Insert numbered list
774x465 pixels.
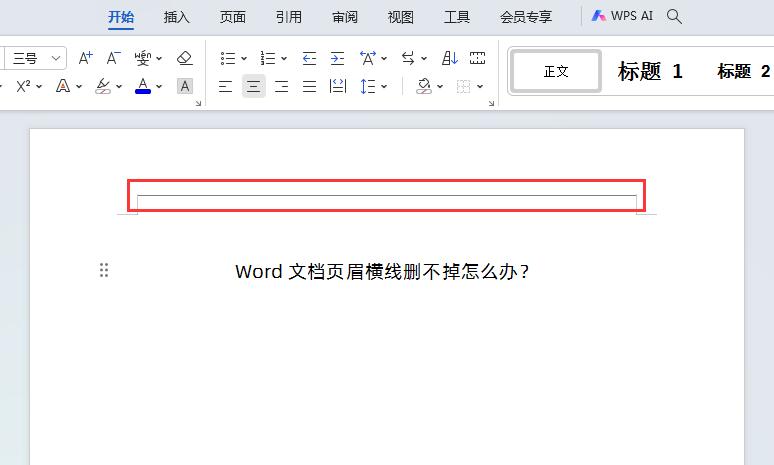click(268, 58)
